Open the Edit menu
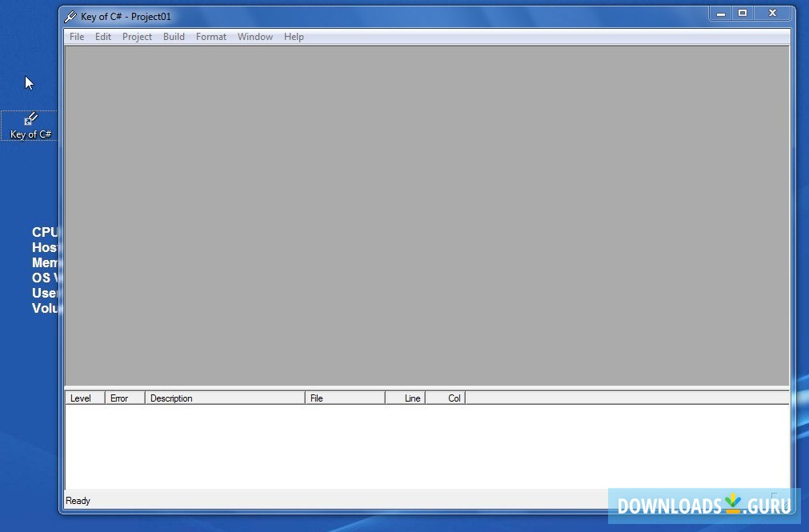 click(102, 36)
